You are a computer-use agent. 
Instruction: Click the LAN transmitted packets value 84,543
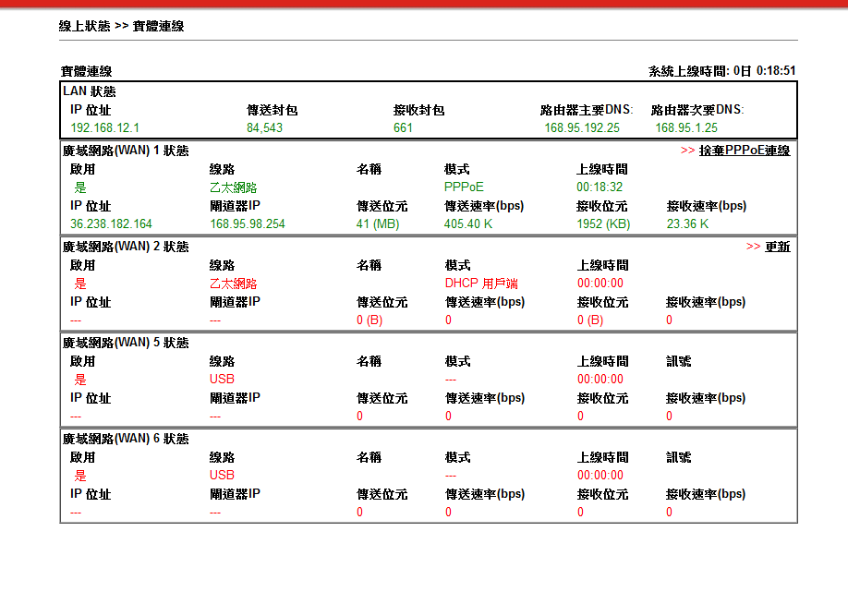[264, 128]
